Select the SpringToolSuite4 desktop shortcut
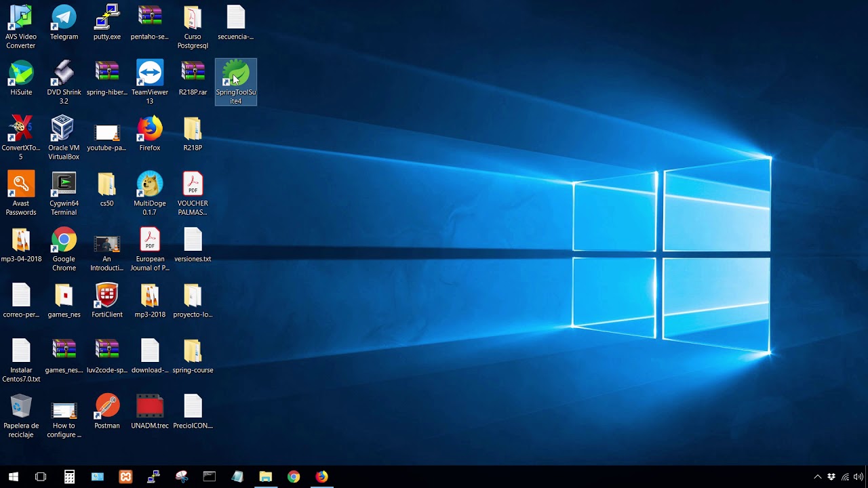The width and height of the screenshot is (868, 488). point(236,82)
